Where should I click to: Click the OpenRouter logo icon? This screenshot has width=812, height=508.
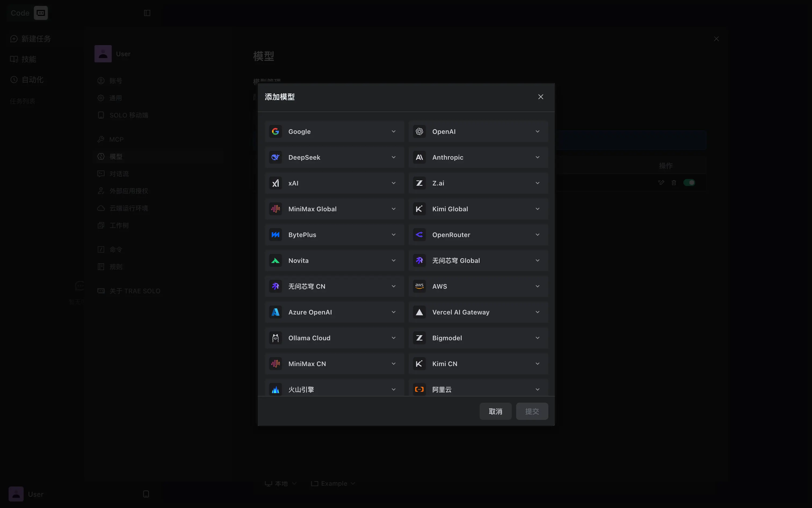(x=419, y=235)
